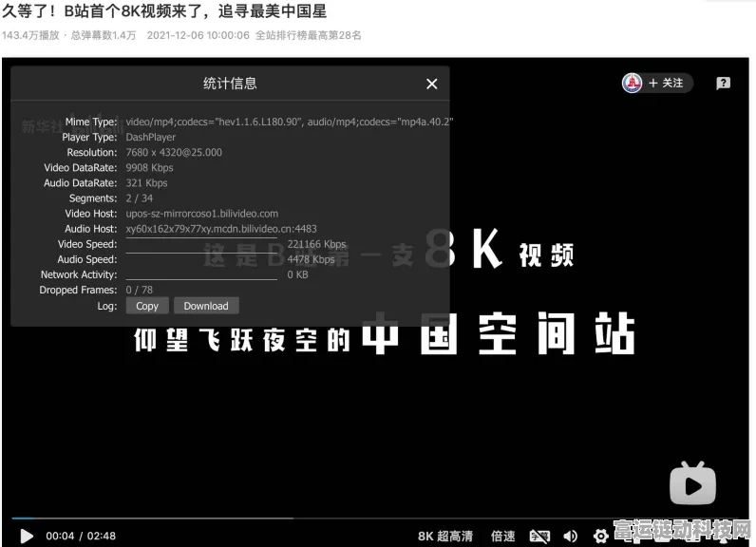Click the Audio Speed 4478 Kbps value
Screen dimensions: 756x547
tap(311, 259)
